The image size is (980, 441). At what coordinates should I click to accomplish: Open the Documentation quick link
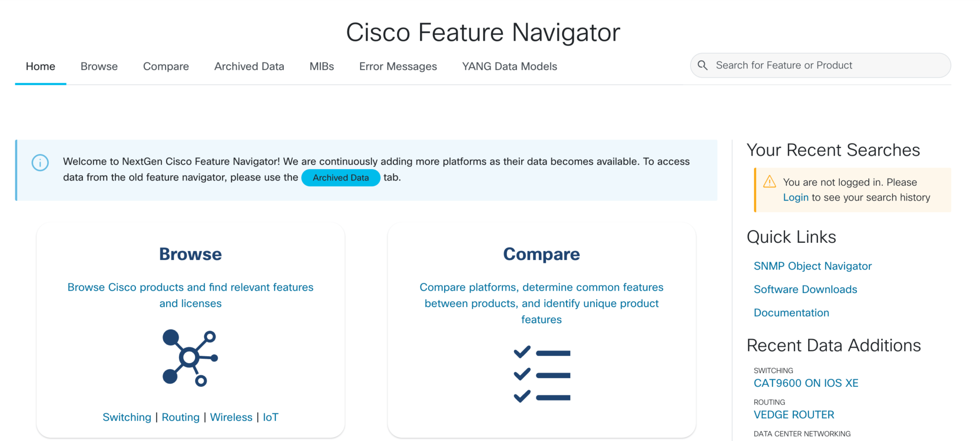click(x=791, y=312)
